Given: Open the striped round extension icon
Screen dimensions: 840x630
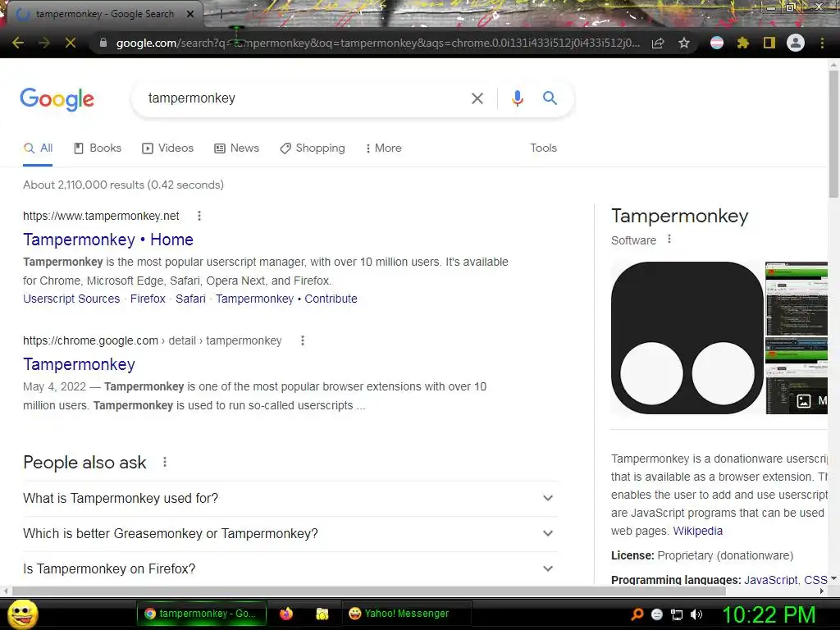Looking at the screenshot, I should [717, 43].
